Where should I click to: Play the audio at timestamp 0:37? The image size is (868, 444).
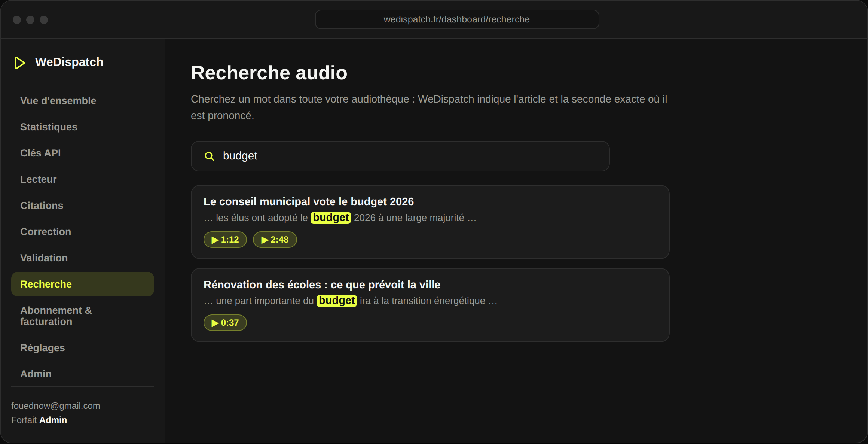225,323
